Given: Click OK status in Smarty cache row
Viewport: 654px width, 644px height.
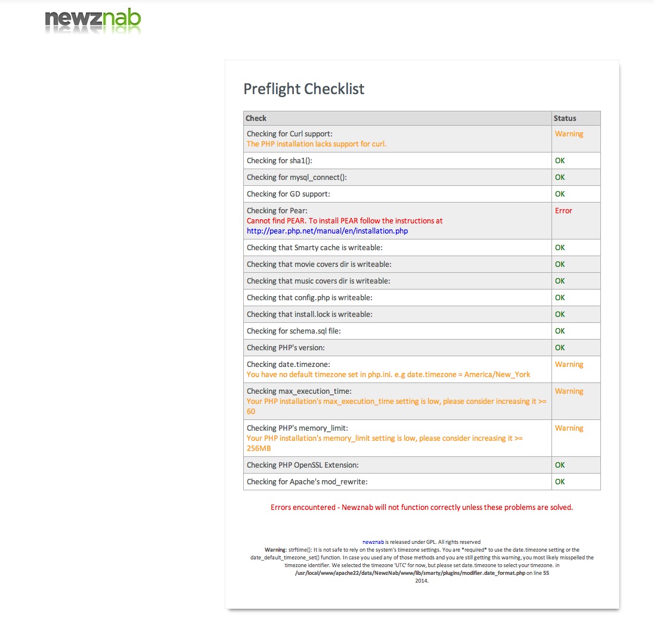Looking at the screenshot, I should coord(560,248).
